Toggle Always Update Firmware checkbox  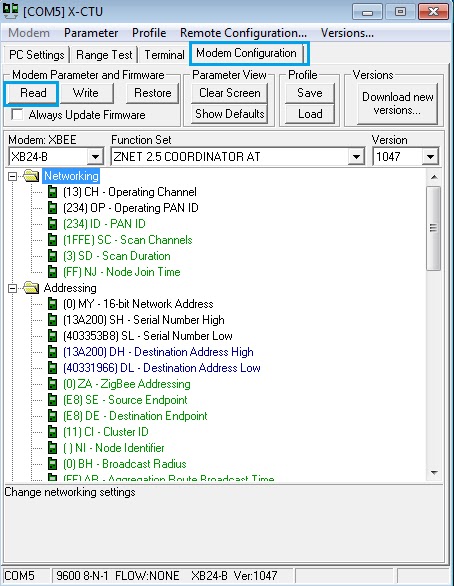(17, 114)
